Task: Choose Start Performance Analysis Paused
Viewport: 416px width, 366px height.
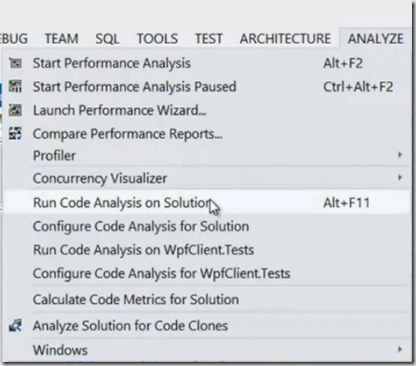Action: (x=206, y=87)
